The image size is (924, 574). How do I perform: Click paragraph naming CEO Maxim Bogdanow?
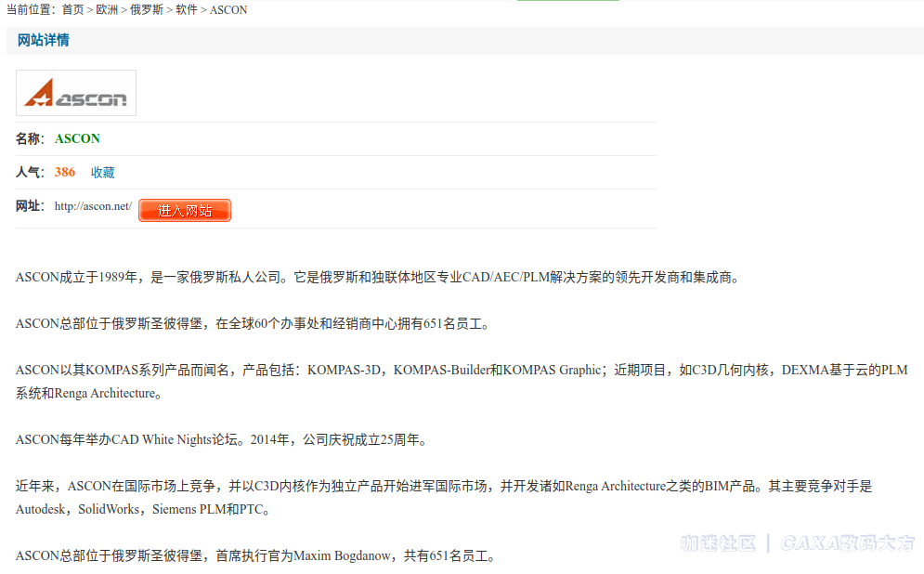[x=255, y=555]
